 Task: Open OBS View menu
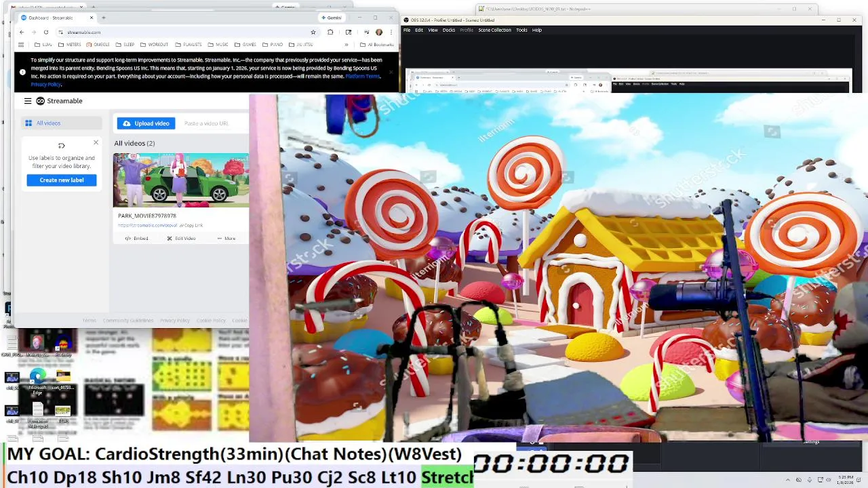[433, 30]
